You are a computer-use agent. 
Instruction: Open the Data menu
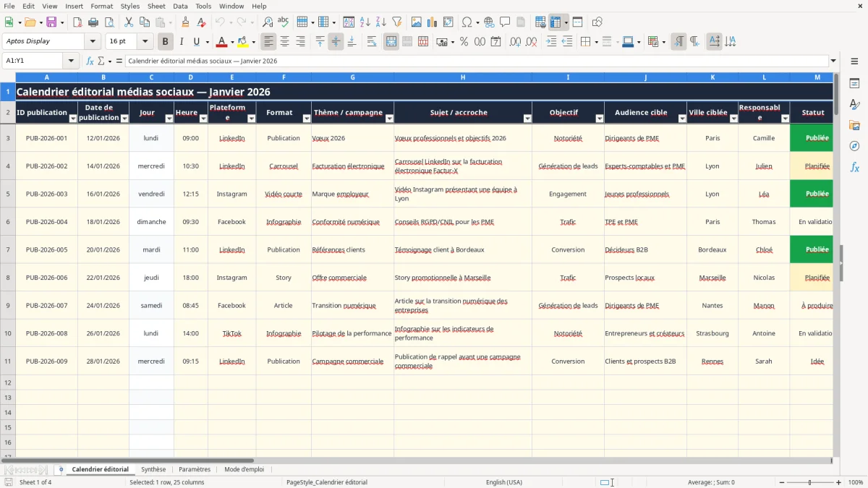click(x=180, y=6)
